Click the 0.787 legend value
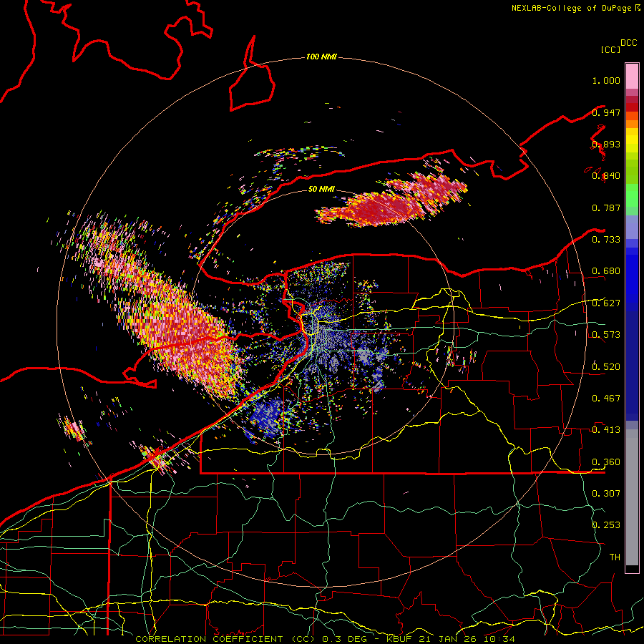This screenshot has width=644, height=644. tap(606, 208)
